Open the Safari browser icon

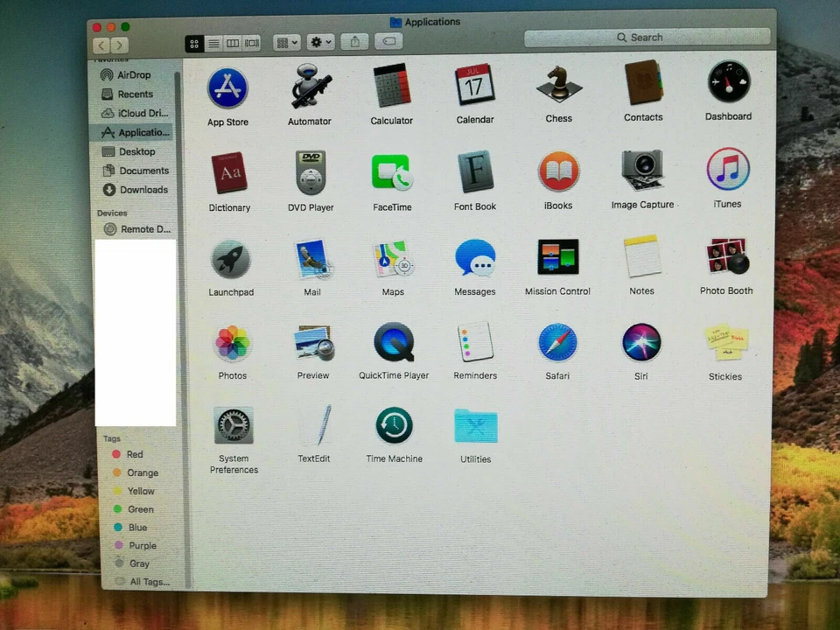click(557, 342)
